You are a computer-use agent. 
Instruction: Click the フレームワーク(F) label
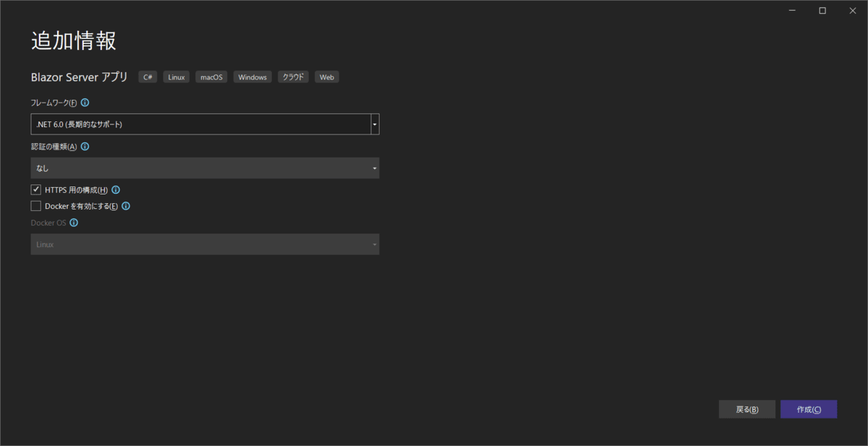click(x=54, y=103)
